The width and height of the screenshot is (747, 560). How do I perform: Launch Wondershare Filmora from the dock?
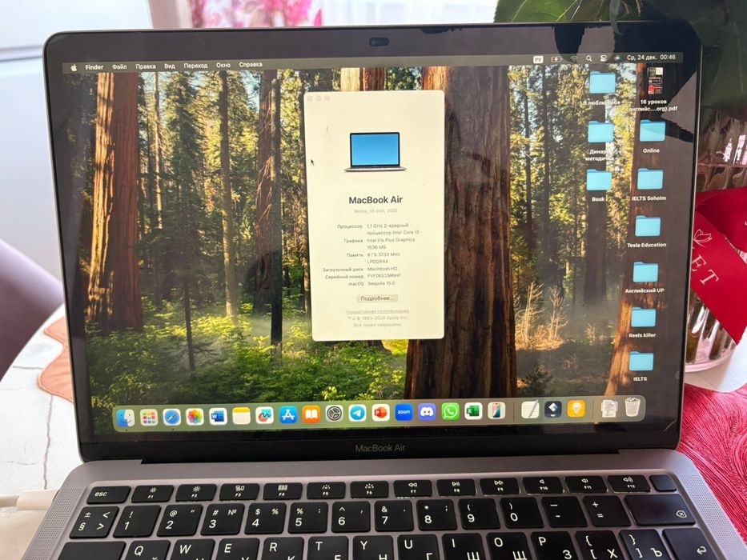tap(552, 409)
